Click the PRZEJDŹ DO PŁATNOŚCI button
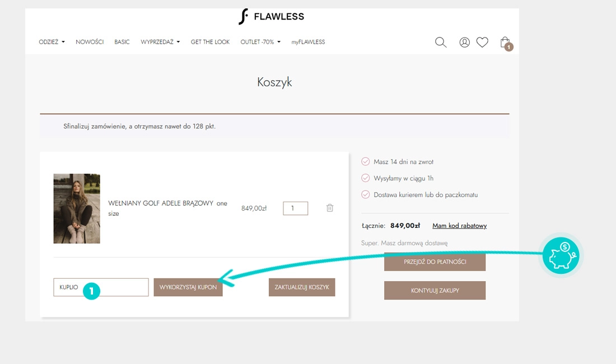 [435, 262]
